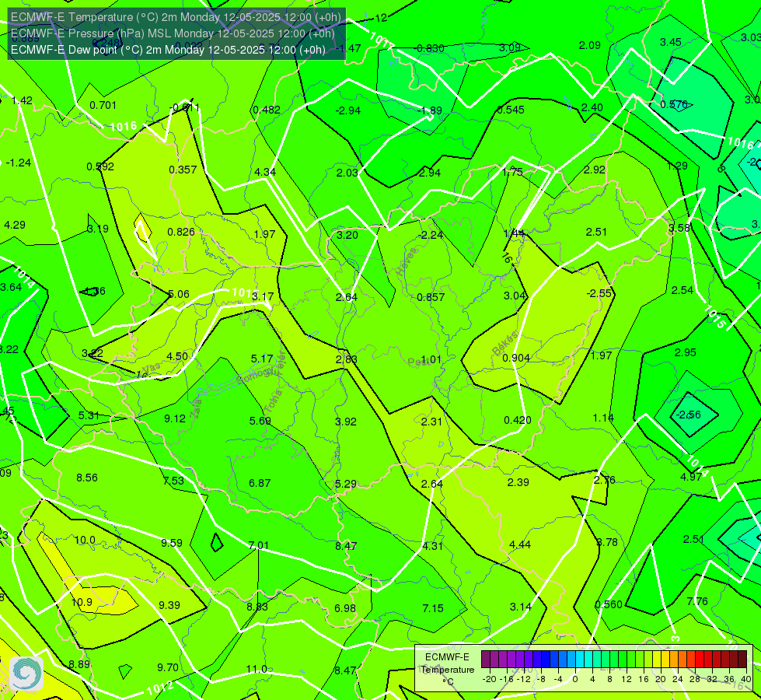Image resolution: width=761 pixels, height=700 pixels.
Task: Click the Heves county label
Action: pos(407,262)
